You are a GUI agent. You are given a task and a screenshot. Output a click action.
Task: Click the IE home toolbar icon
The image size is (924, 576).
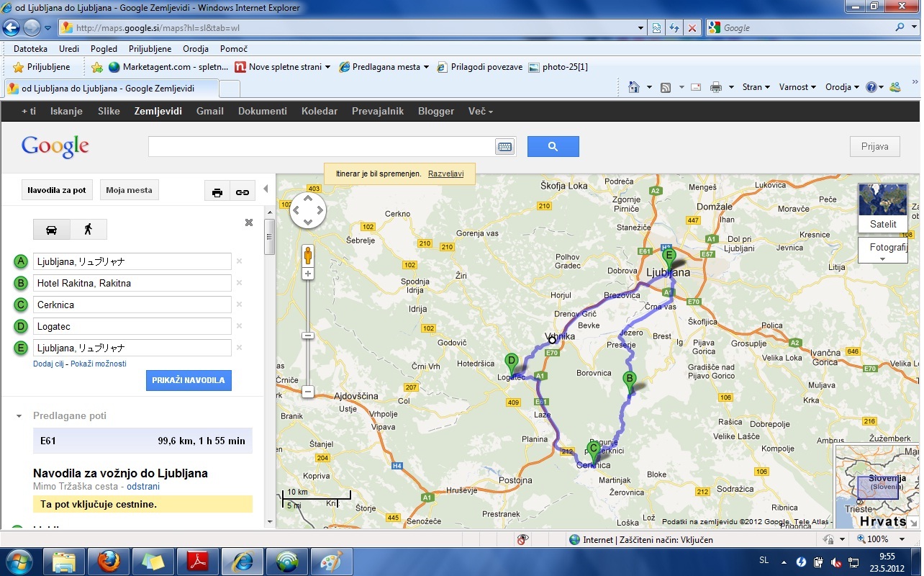click(633, 87)
